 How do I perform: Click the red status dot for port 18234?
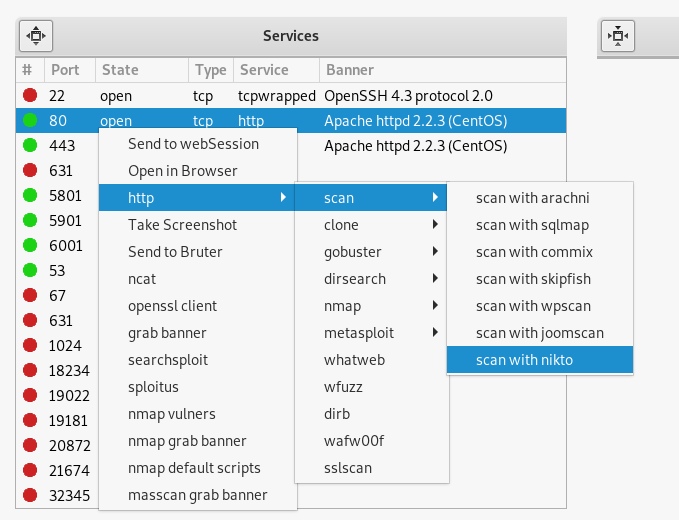30,370
